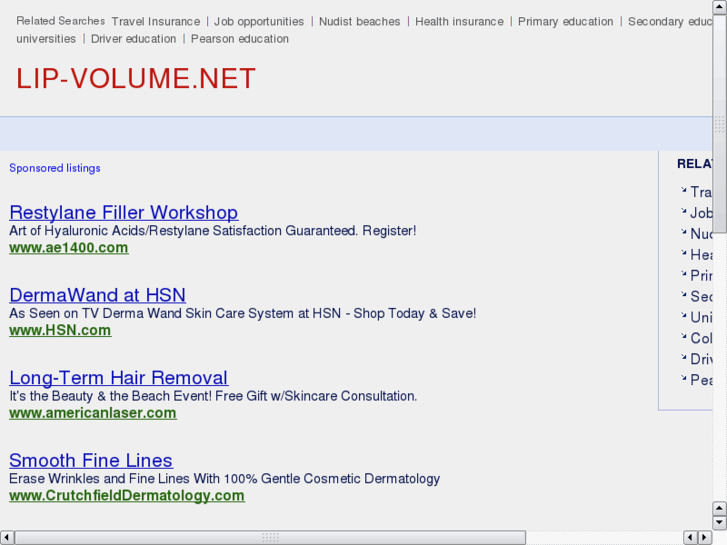Click the vertical scrollbar down arrow at bottom
Viewport: 727px width, 545px height.
click(720, 522)
